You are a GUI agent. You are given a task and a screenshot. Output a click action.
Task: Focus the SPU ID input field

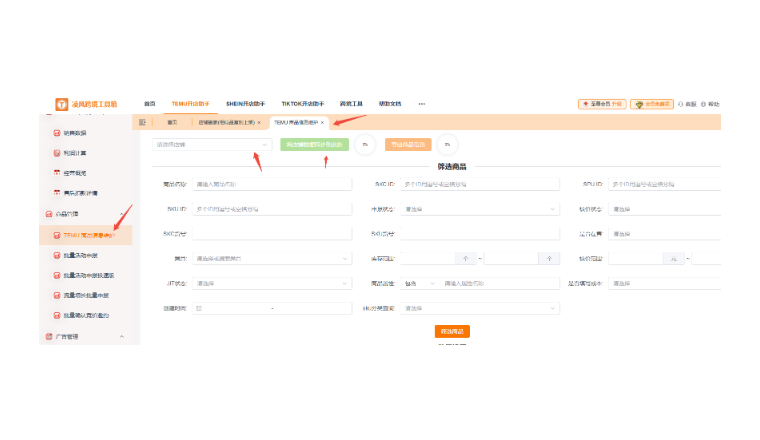[x=665, y=185]
